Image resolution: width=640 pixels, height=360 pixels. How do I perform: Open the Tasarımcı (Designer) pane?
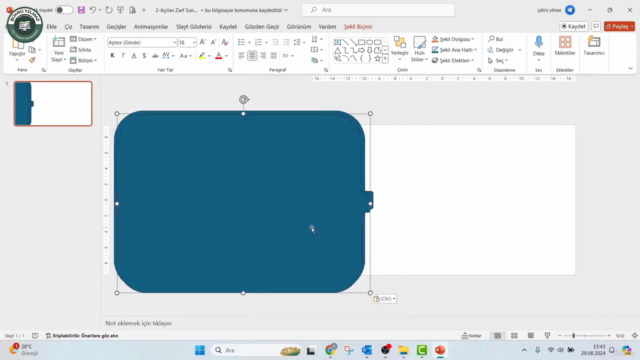[594, 45]
